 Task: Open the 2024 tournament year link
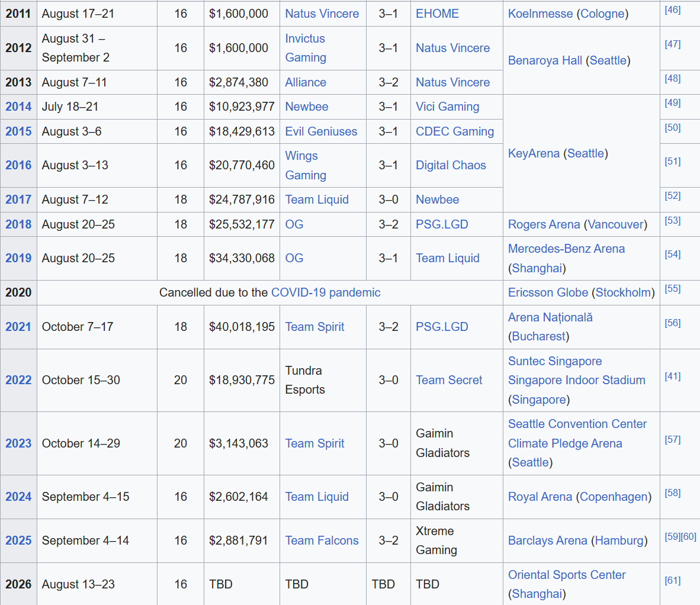pos(18,497)
